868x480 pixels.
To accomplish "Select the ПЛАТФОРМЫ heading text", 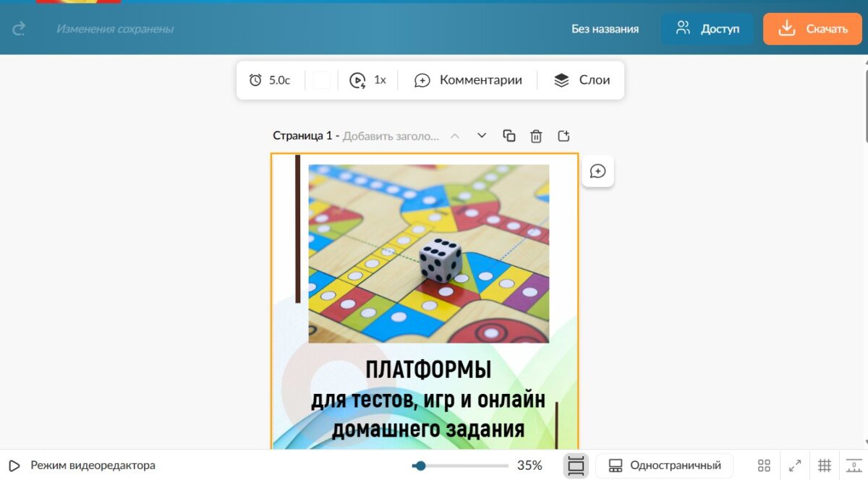I will pos(428,369).
